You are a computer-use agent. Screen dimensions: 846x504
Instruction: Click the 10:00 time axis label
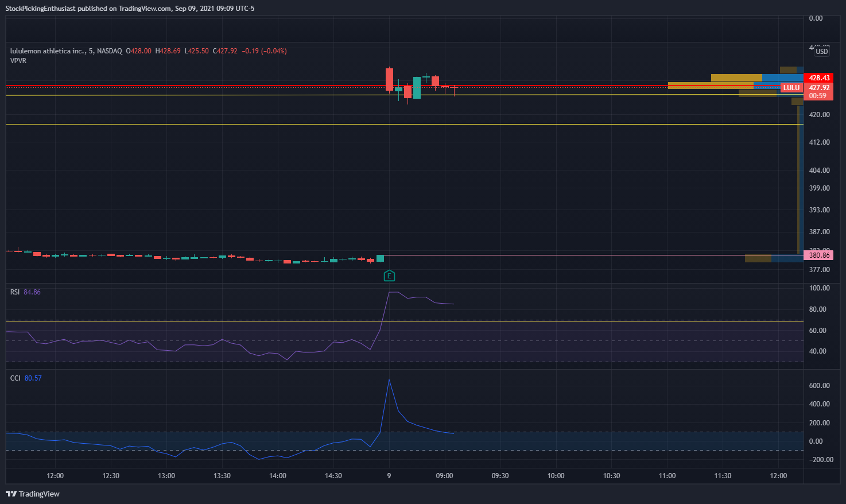[x=556, y=476]
